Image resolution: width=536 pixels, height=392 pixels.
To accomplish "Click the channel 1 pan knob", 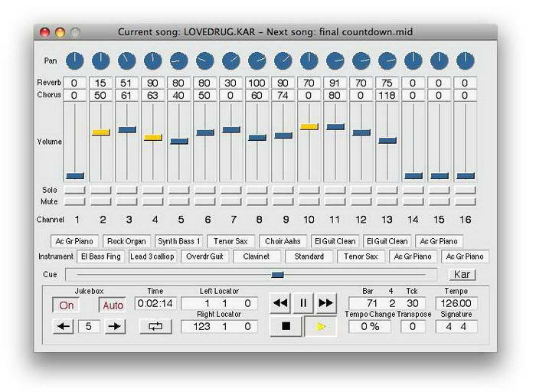I will click(x=74, y=60).
